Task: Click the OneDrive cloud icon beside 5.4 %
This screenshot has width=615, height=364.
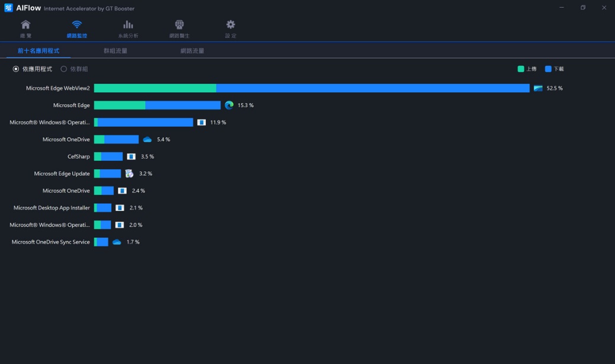Action: [x=147, y=140]
